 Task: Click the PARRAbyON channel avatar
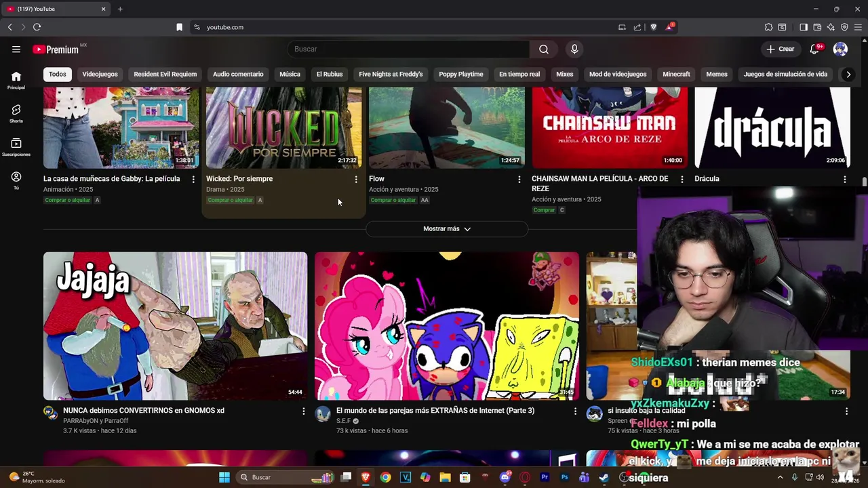51,413
